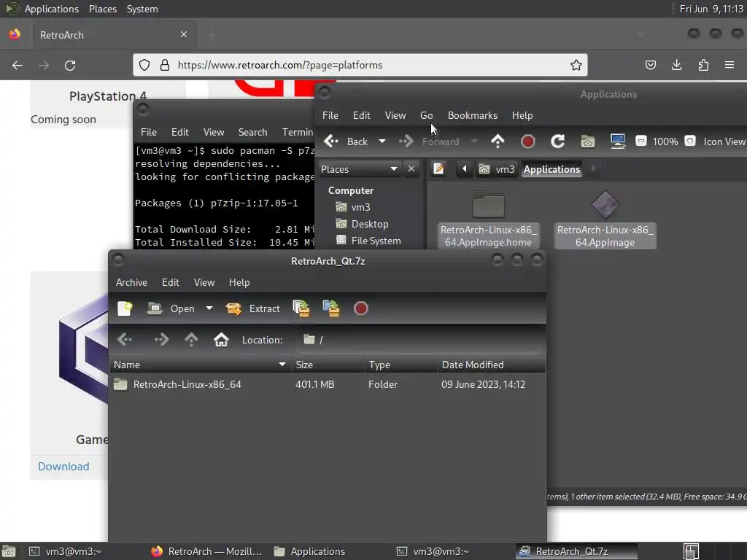Open the Search menu in terminal window
This screenshot has height=560, width=747.
pos(252,132)
